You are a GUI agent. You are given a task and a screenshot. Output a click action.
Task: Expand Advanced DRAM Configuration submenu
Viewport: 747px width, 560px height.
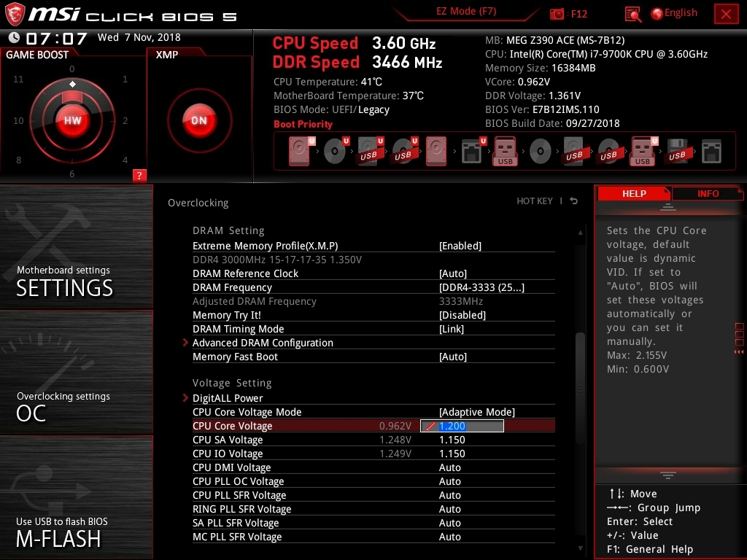[x=263, y=343]
